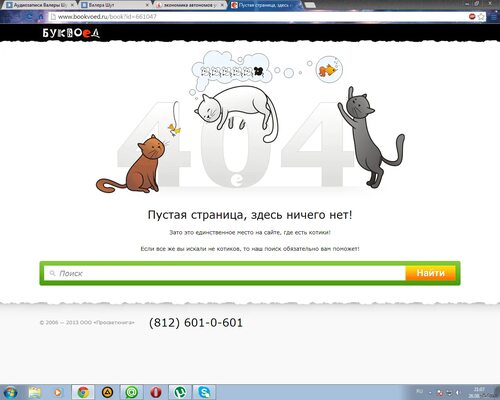The width and height of the screenshot is (500, 400).
Task: Click the RU language indicator in the tray
Action: (x=419, y=391)
